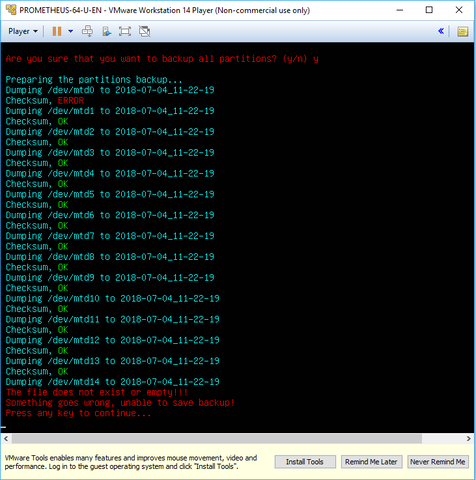Click 'Dumping /dev/mtd7' line

pos(110,236)
